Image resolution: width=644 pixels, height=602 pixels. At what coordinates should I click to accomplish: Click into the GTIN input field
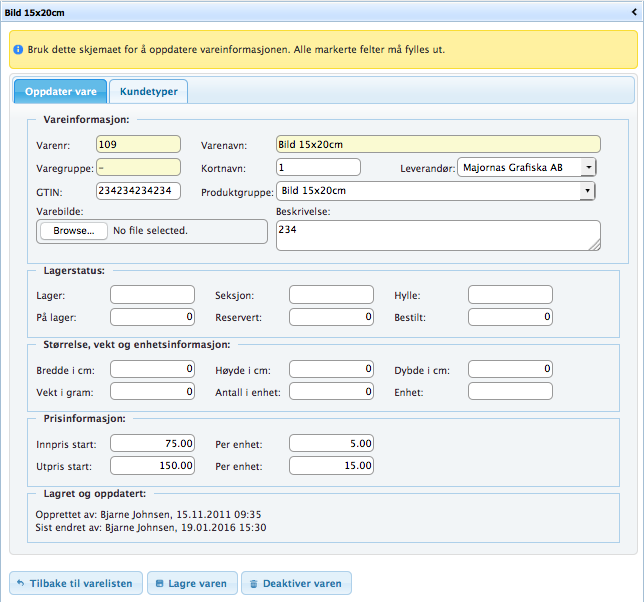[x=139, y=191]
